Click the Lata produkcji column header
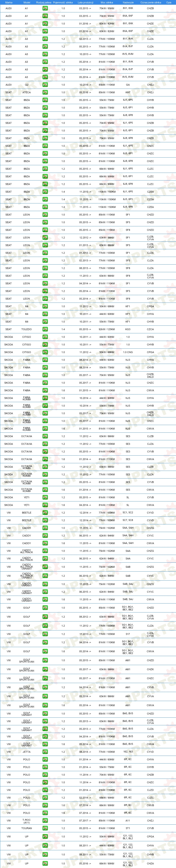Image resolution: width=176 pixels, height=868 pixels. tap(85, 2)
